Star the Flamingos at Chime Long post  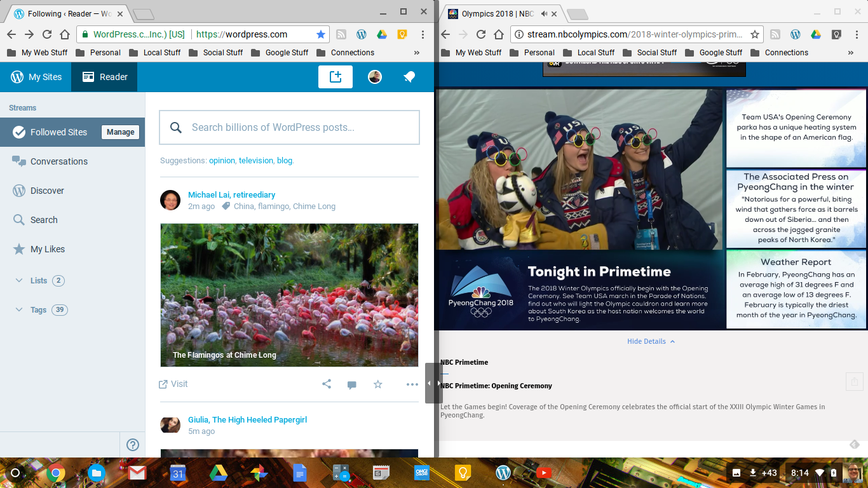[x=378, y=384]
